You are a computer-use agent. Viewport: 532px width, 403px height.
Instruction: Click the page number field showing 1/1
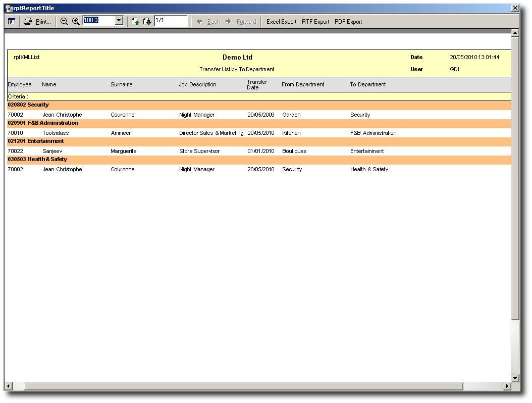[170, 21]
